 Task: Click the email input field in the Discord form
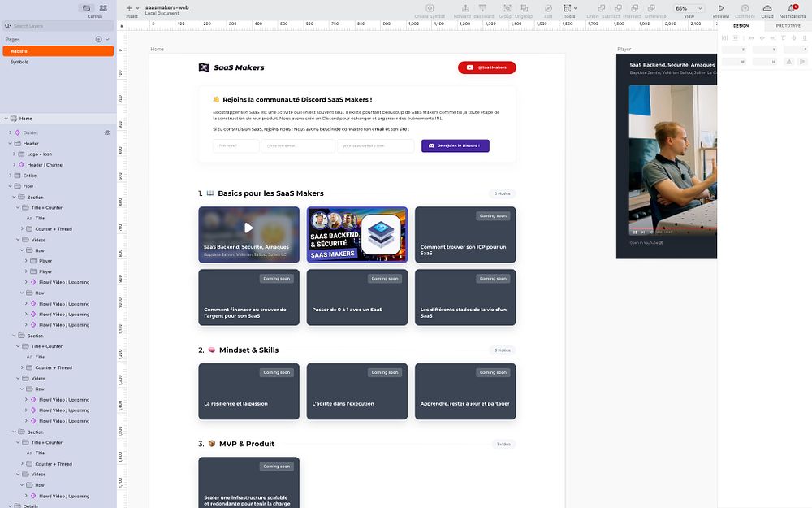coord(298,145)
